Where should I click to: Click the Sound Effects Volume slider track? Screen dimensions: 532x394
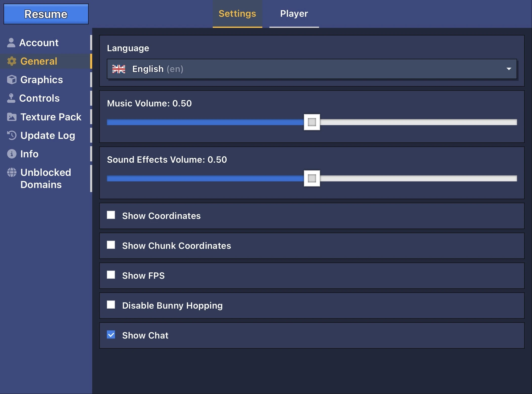pyautogui.click(x=418, y=178)
